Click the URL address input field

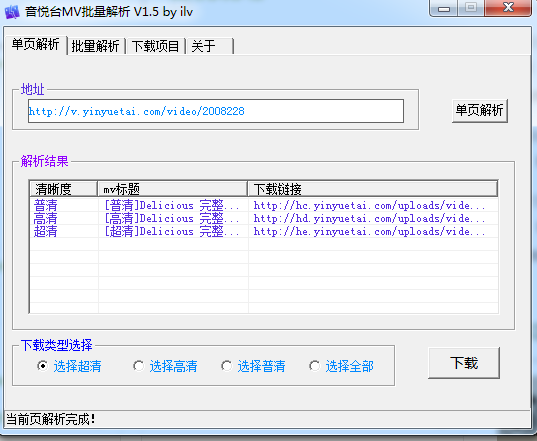(216, 111)
